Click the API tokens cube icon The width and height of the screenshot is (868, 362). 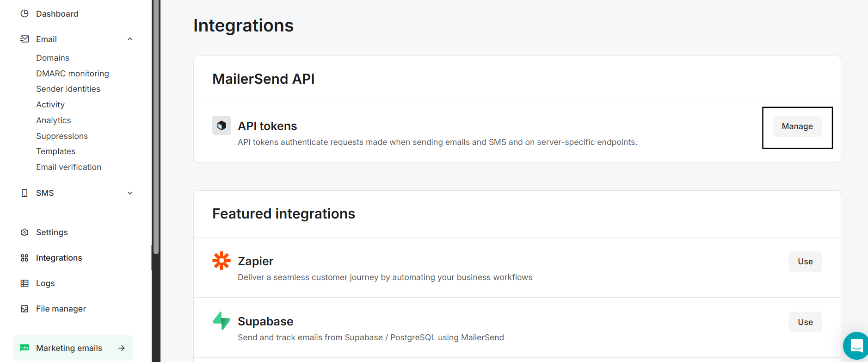pos(222,125)
